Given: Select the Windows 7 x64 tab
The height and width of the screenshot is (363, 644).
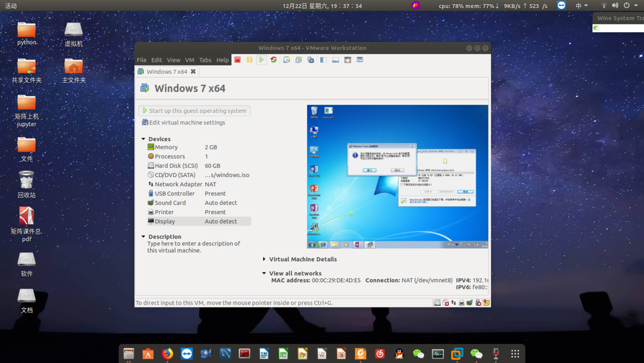Looking at the screenshot, I should coord(166,72).
